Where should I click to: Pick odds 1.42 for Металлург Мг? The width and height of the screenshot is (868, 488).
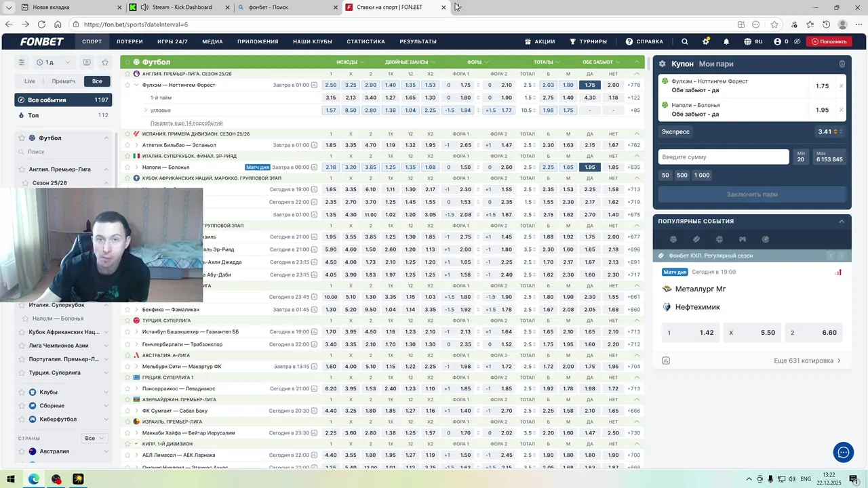click(x=690, y=333)
